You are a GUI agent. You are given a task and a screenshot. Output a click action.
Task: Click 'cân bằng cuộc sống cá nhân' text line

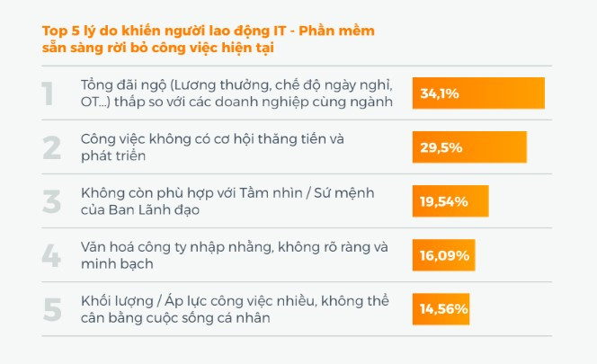[175, 318]
